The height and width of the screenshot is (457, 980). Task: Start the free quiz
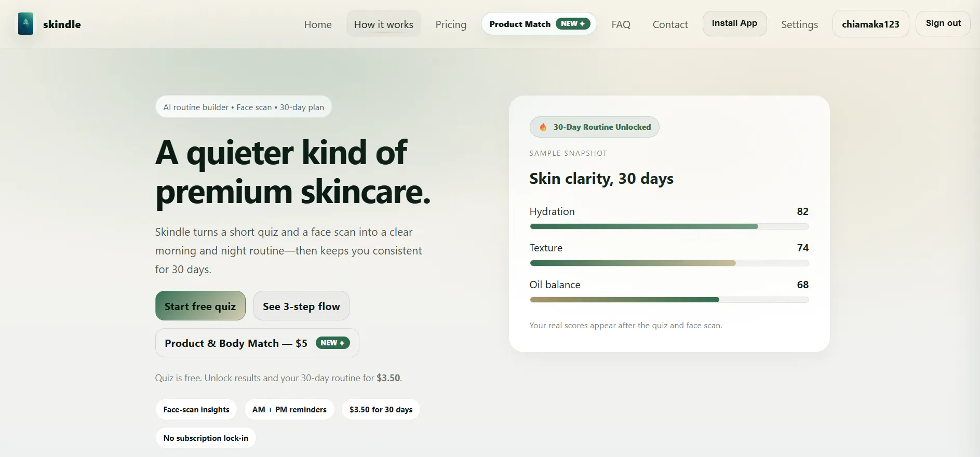[200, 306]
